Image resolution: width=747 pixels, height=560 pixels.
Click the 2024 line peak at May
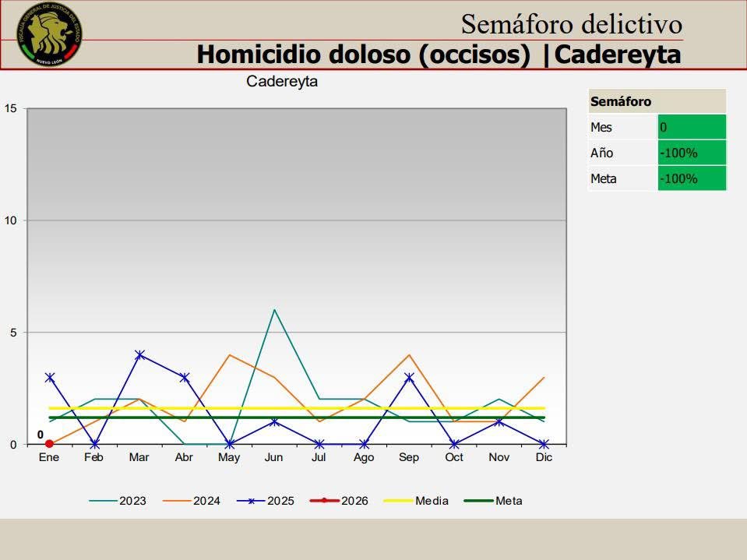[x=229, y=355]
